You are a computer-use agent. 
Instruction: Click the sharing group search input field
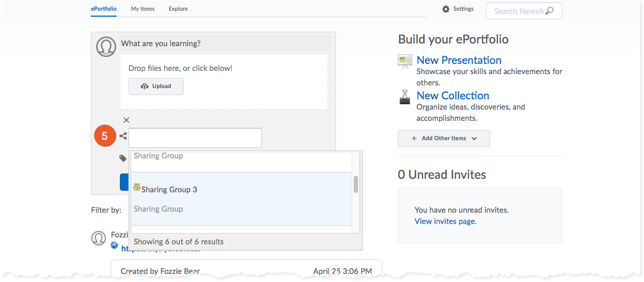(x=195, y=138)
